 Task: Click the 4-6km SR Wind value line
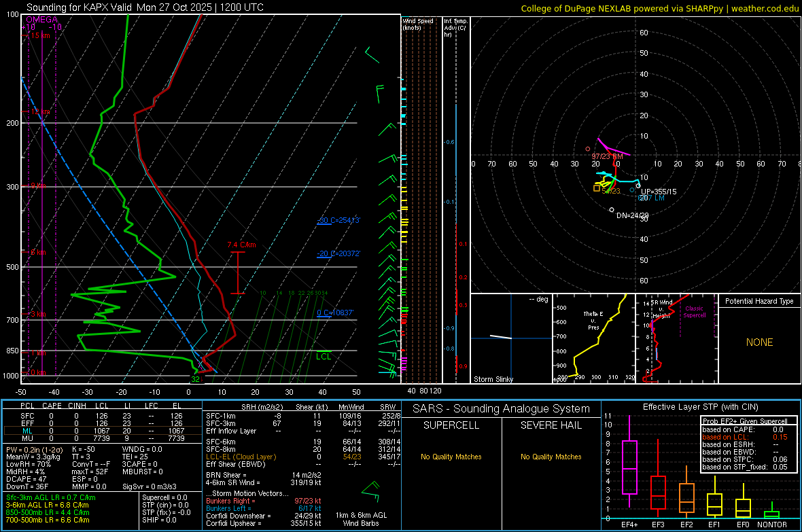pyautogui.click(x=264, y=482)
